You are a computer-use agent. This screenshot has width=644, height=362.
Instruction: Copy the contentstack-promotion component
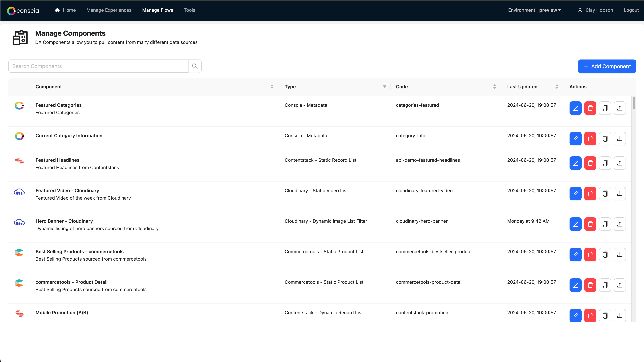point(605,315)
